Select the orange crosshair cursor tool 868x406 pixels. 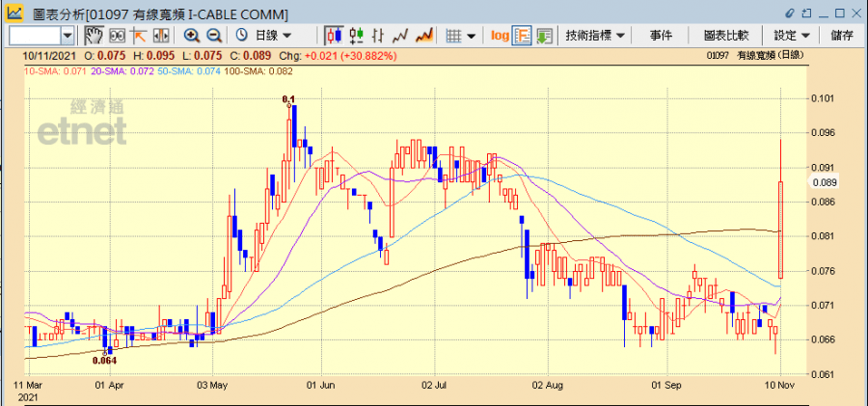pos(138,36)
